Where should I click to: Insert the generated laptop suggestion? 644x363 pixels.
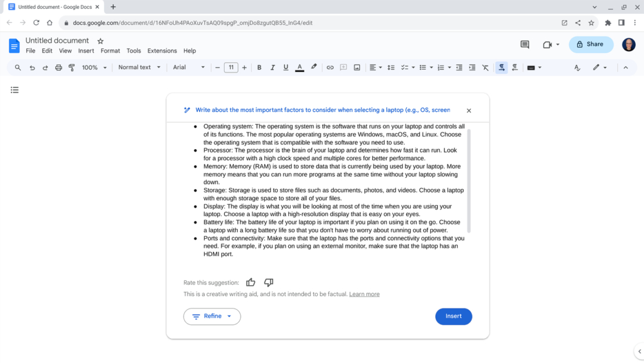click(x=453, y=316)
